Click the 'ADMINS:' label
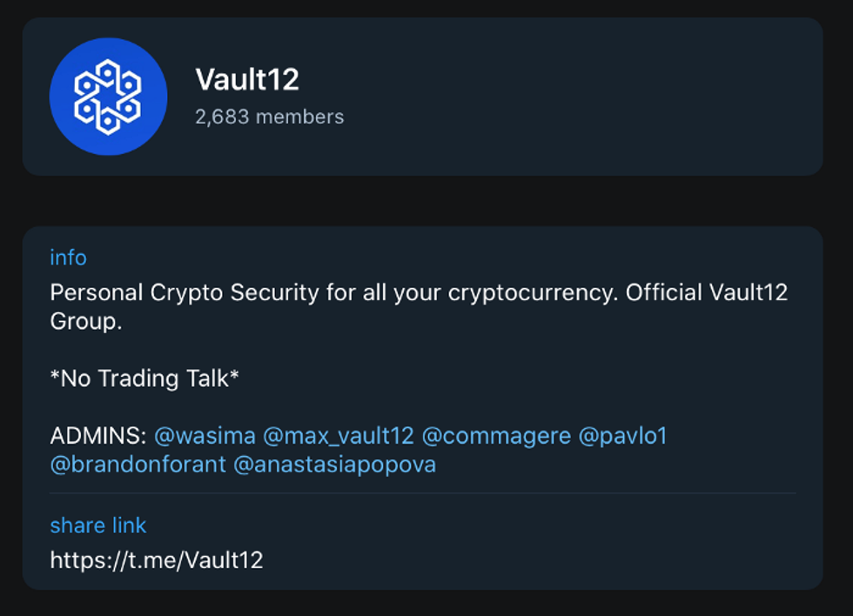The width and height of the screenshot is (853, 616). pyautogui.click(x=98, y=436)
